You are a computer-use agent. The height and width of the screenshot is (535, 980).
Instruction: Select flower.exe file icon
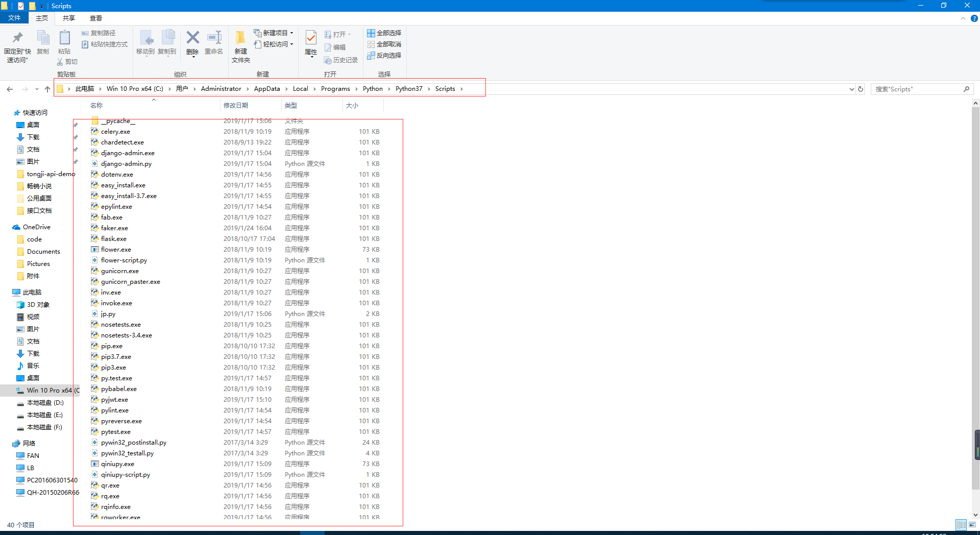[x=95, y=250]
